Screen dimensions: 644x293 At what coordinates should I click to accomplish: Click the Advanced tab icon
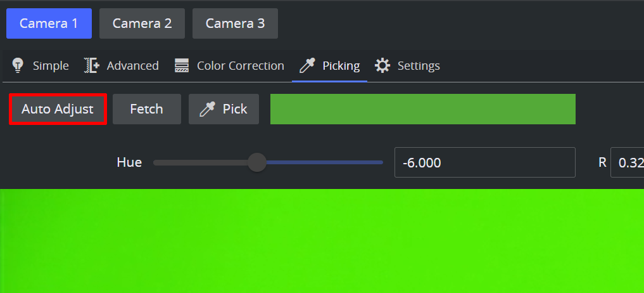(92, 65)
